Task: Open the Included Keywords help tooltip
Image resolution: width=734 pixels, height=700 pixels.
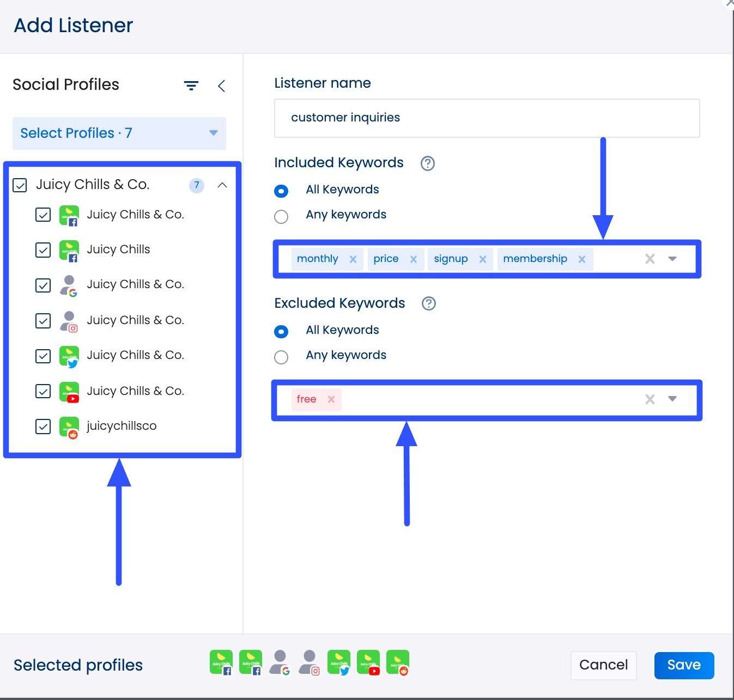Action: (428, 163)
